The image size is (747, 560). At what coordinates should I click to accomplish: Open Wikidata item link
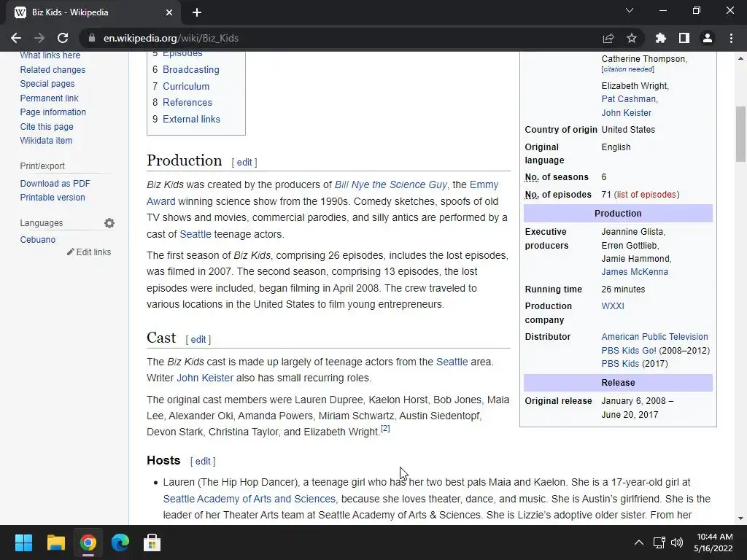[46, 141]
